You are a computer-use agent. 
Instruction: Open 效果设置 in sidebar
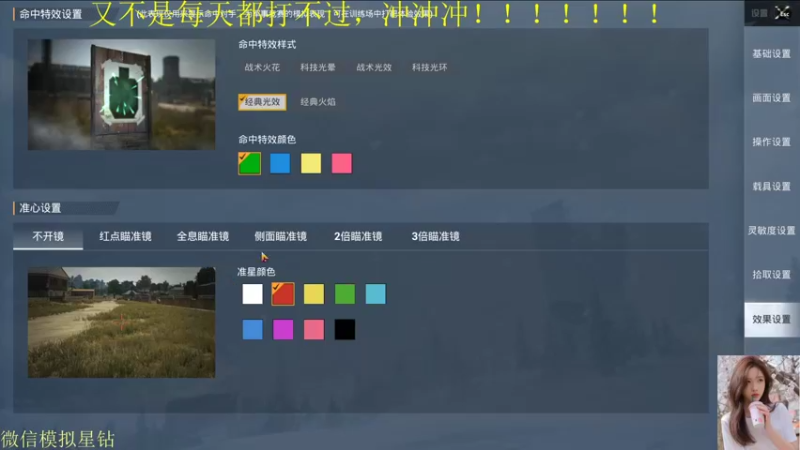[x=771, y=319]
